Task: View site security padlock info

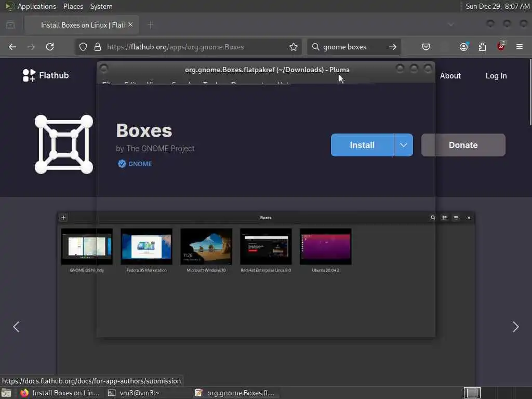Action: click(98, 47)
